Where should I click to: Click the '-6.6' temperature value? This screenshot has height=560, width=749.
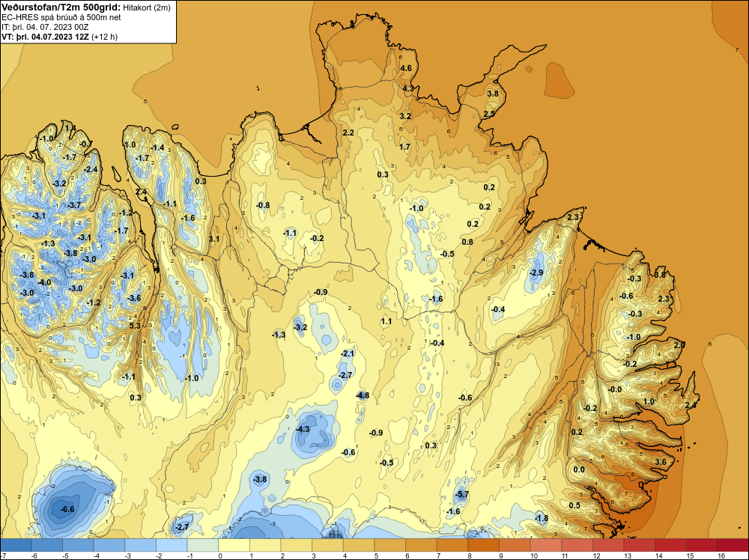(67, 509)
